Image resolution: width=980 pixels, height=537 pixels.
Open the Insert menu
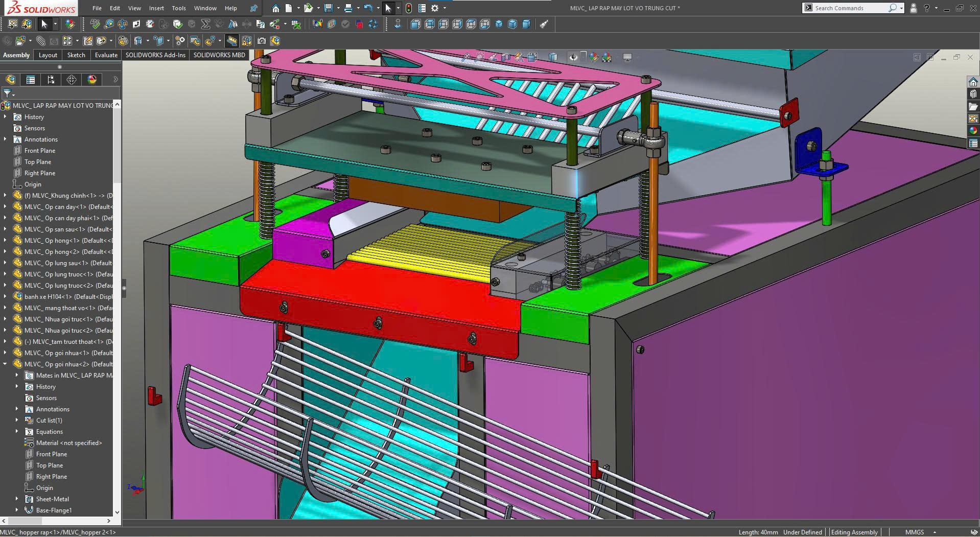pos(156,8)
